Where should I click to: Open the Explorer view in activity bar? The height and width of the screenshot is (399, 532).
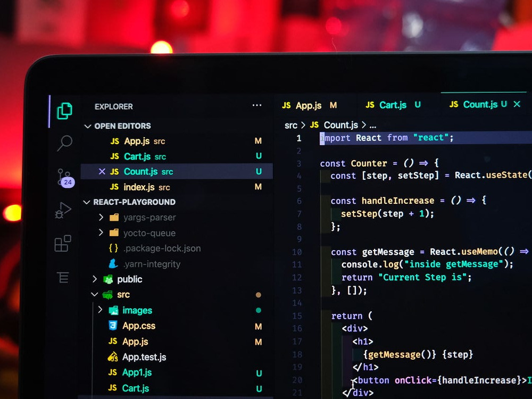coord(64,111)
